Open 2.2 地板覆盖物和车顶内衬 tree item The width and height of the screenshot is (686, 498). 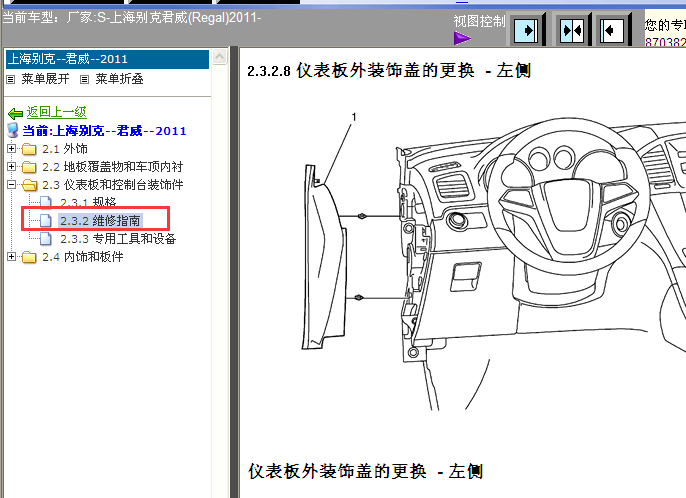tap(112, 167)
